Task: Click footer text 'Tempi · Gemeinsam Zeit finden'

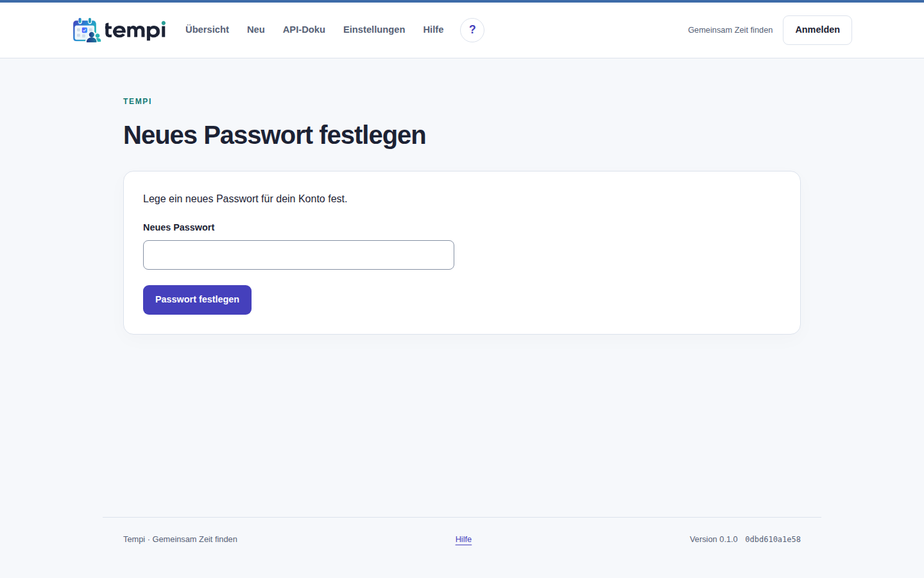Action: pos(180,539)
